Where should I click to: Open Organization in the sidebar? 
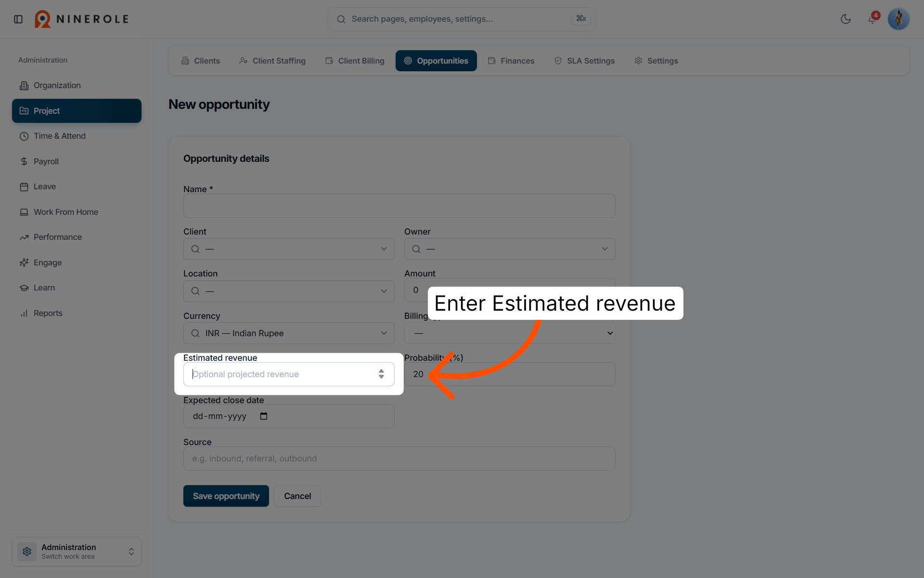[x=77, y=85]
